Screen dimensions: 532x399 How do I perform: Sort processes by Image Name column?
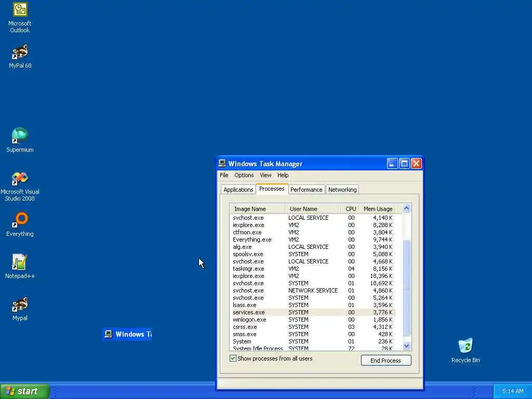[x=258, y=209]
